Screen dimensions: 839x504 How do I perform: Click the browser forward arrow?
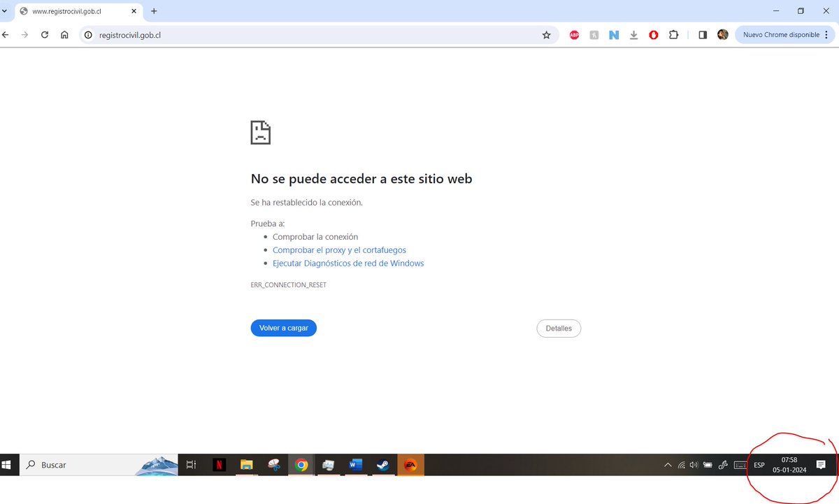24,34
